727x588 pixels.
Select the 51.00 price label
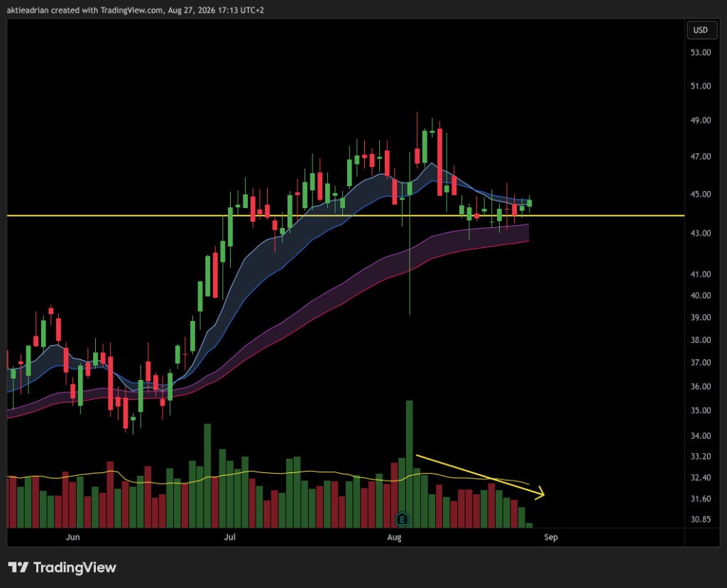pyautogui.click(x=701, y=86)
